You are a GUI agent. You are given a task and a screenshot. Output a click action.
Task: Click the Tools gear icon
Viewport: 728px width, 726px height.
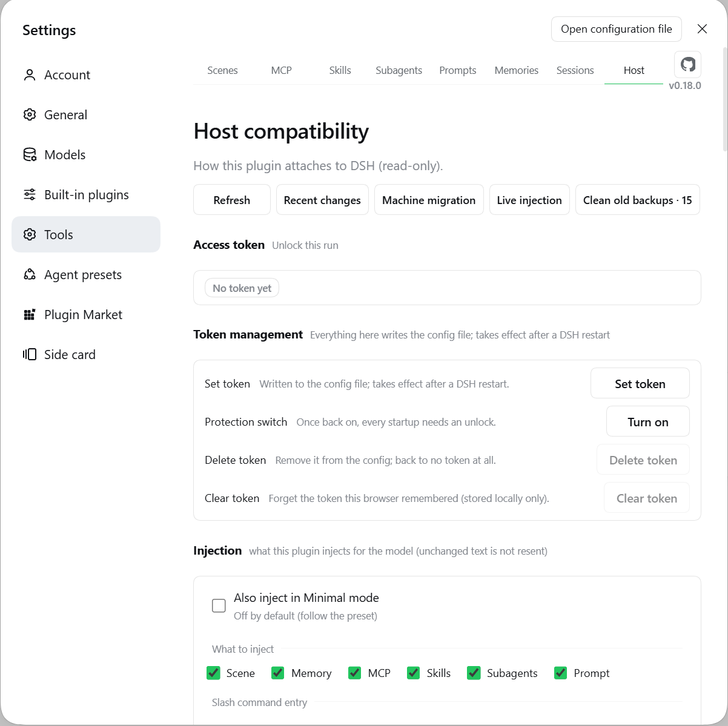click(x=29, y=235)
